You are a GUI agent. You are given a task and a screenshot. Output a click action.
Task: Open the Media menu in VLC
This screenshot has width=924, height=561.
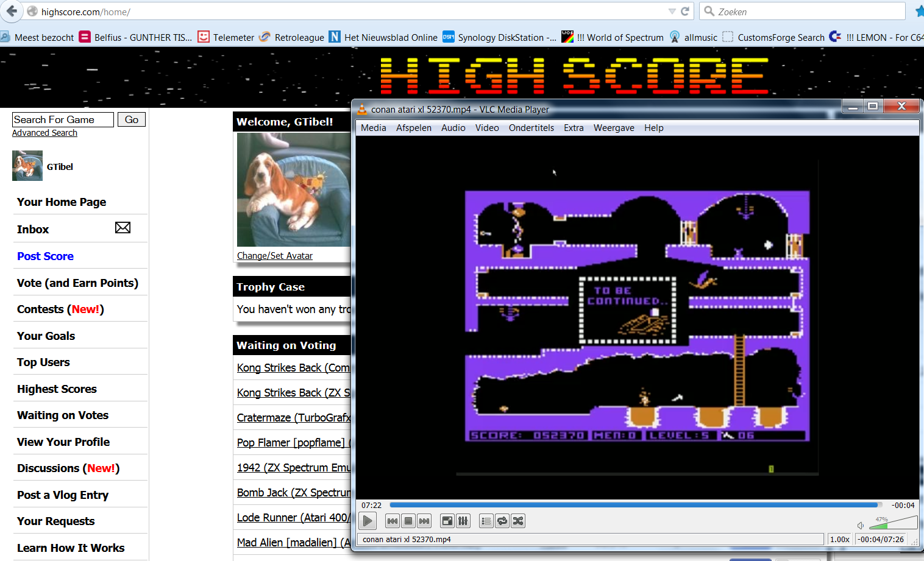pos(374,128)
